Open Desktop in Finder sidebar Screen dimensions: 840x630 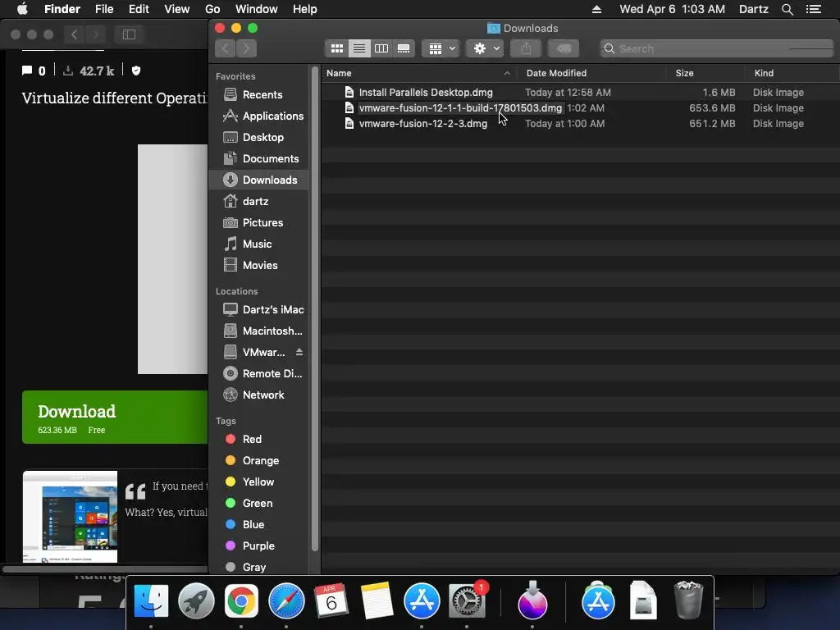tap(258, 138)
